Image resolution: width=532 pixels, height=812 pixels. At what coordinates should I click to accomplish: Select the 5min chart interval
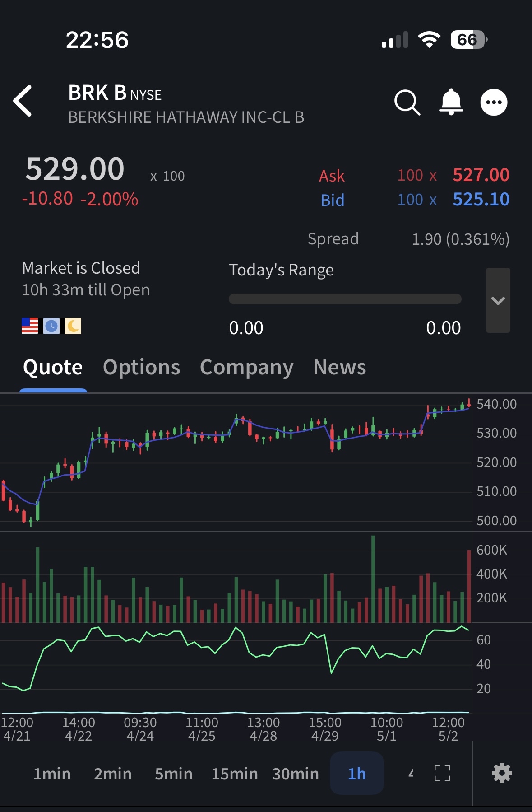coord(174,774)
